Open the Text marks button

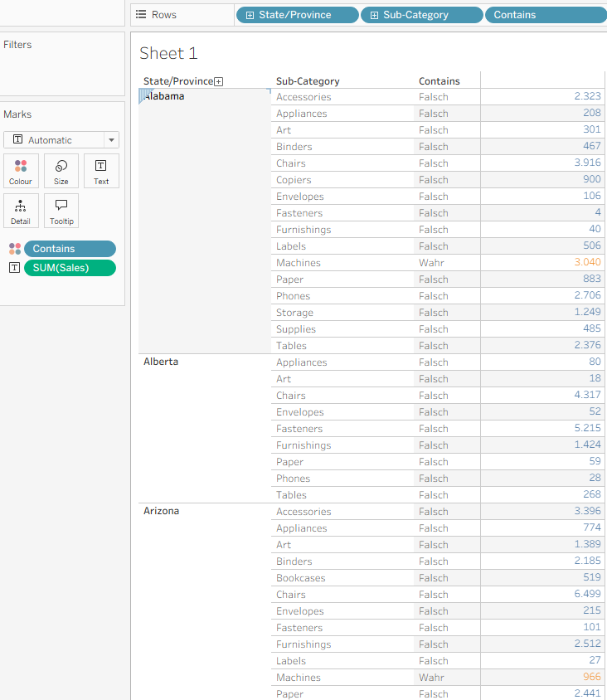(101, 171)
